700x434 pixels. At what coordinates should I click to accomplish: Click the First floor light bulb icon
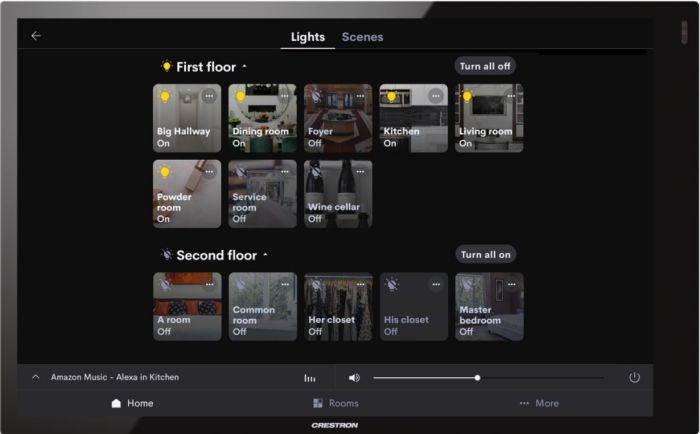pyautogui.click(x=166, y=67)
